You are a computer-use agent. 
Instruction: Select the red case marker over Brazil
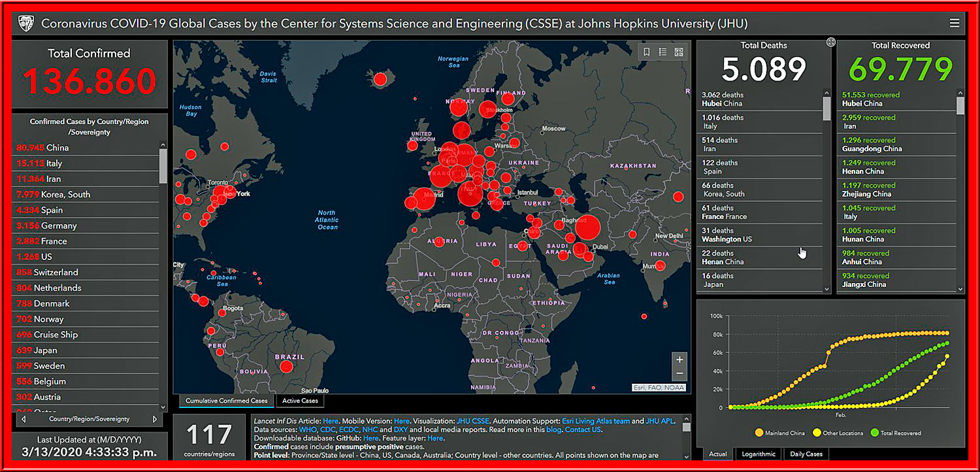coord(286,367)
